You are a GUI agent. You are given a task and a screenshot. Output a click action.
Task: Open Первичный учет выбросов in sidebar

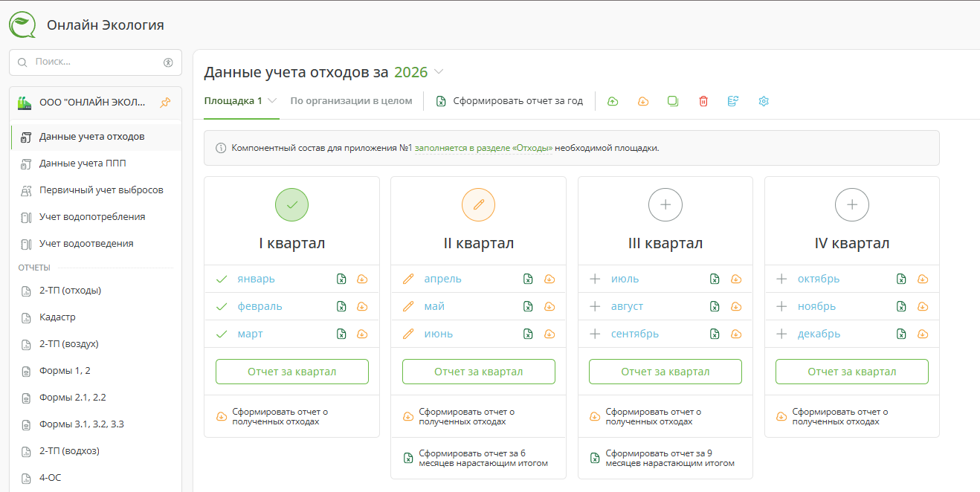pyautogui.click(x=95, y=190)
